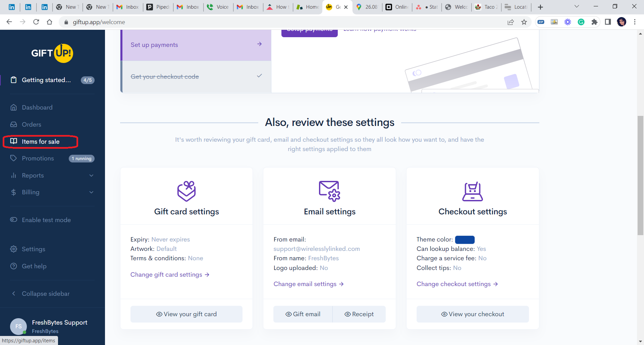Click the Email settings envelope-gear icon
This screenshot has width=644, height=345.
coord(329,191)
